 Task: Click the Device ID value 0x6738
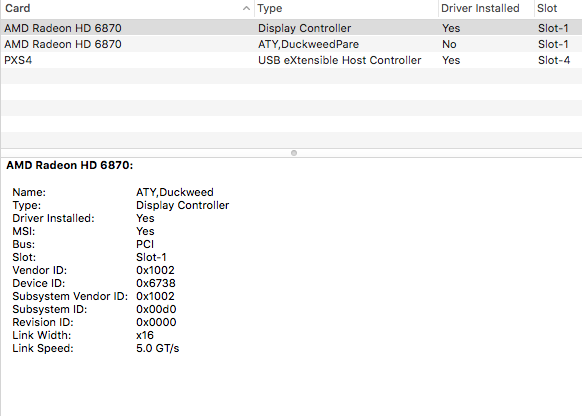pos(156,283)
